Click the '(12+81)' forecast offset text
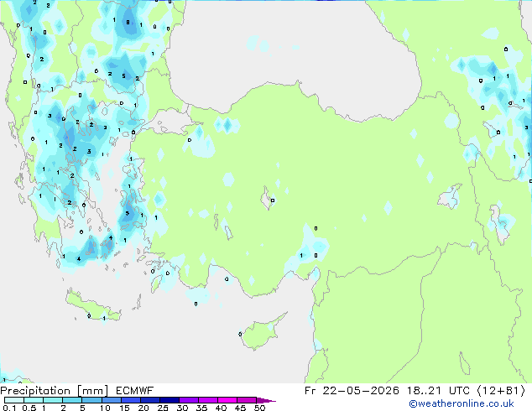 point(501,391)
